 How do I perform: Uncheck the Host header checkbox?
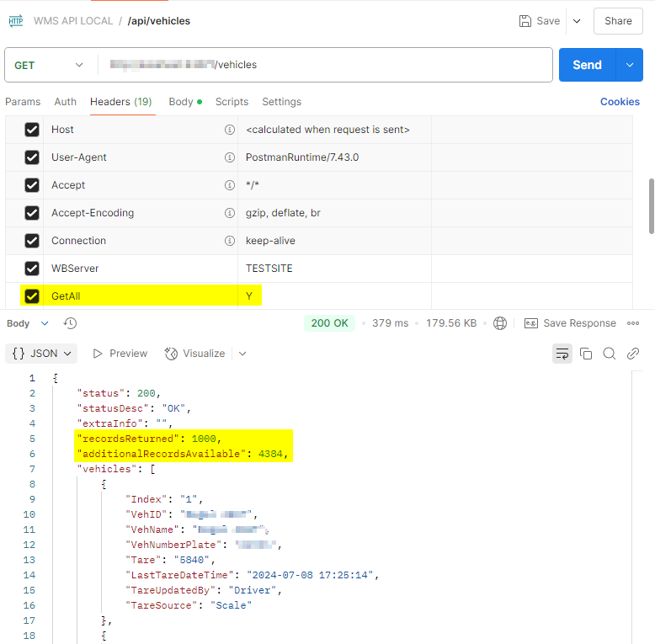click(x=32, y=130)
